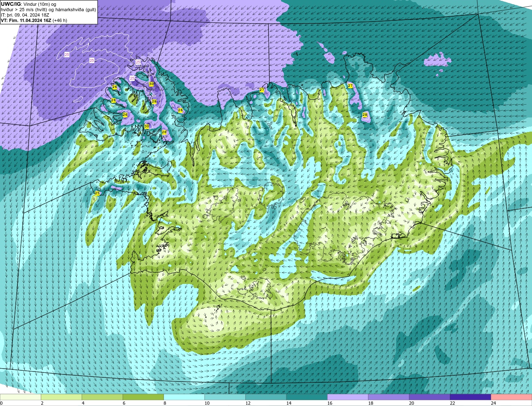Click the 0–2 m/s pale legend swatch
The height and width of the screenshot is (406, 532).
click(x=21, y=397)
